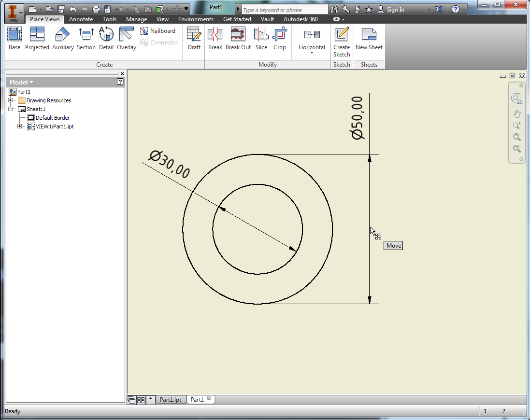This screenshot has width=530, height=420.
Task: Collapse the Sheet:1 node
Action: 11,109
